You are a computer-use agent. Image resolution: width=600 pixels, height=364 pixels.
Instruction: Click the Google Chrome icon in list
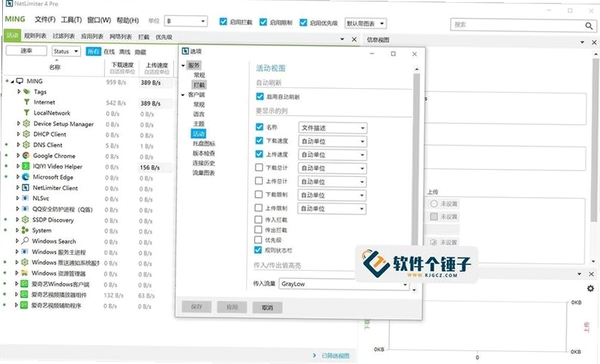[x=26, y=155]
